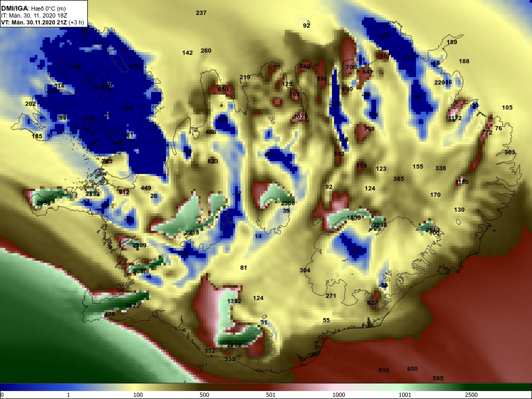Click the map value '385'
This screenshot has width=532, height=399.
pyautogui.click(x=398, y=178)
